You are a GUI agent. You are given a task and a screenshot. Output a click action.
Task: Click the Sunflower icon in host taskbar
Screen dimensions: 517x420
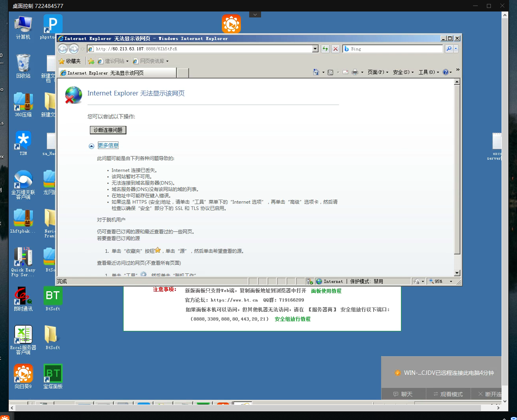coord(5,417)
